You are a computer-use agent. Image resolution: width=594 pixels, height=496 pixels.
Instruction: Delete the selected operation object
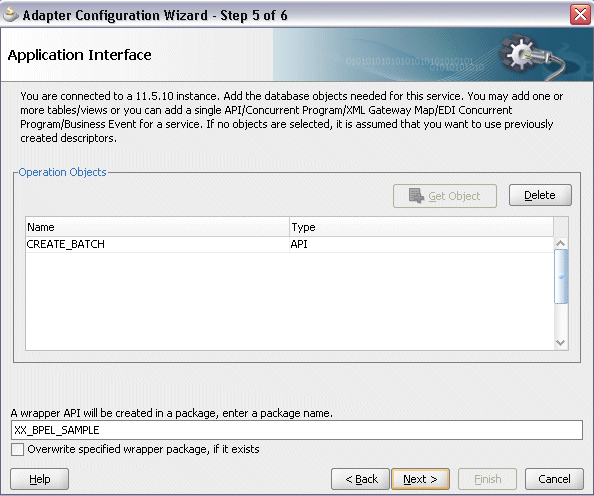[540, 195]
